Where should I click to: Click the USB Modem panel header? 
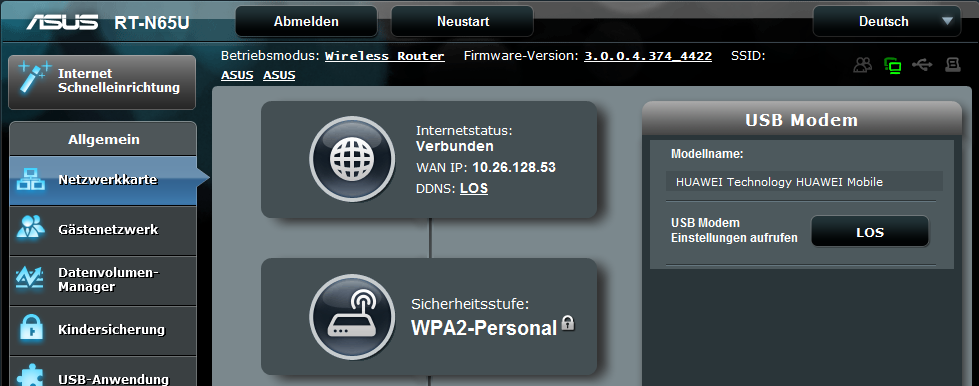(x=802, y=119)
